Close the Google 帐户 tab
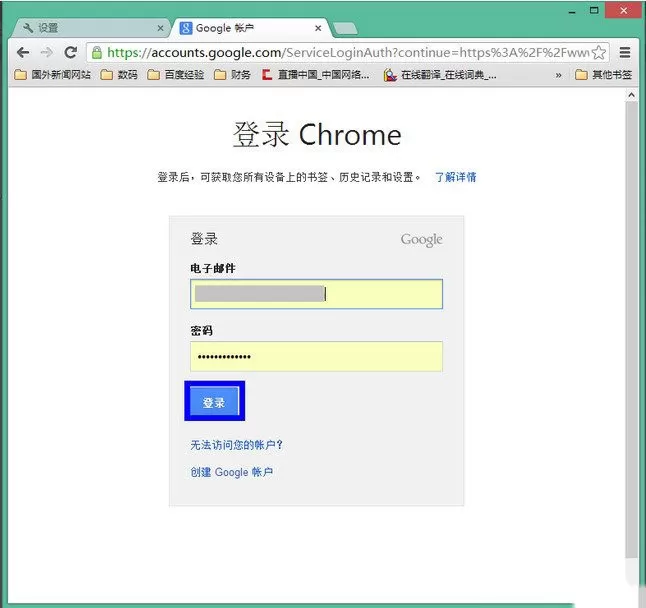 pos(318,28)
